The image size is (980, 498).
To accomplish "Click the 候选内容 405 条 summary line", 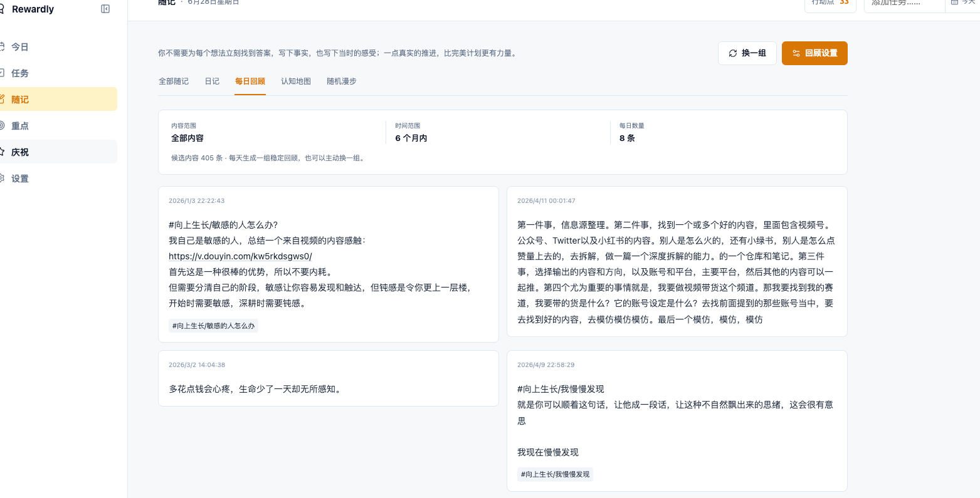I will (x=268, y=158).
